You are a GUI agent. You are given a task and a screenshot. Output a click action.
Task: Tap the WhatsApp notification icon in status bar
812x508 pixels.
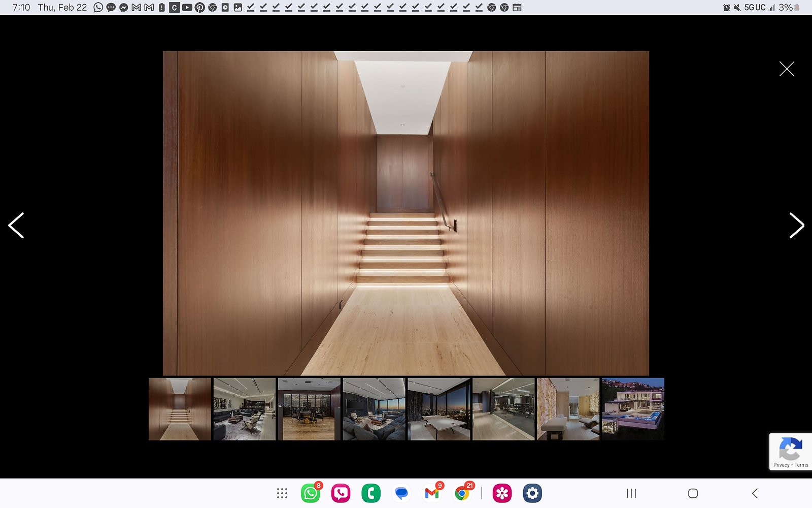[98, 8]
